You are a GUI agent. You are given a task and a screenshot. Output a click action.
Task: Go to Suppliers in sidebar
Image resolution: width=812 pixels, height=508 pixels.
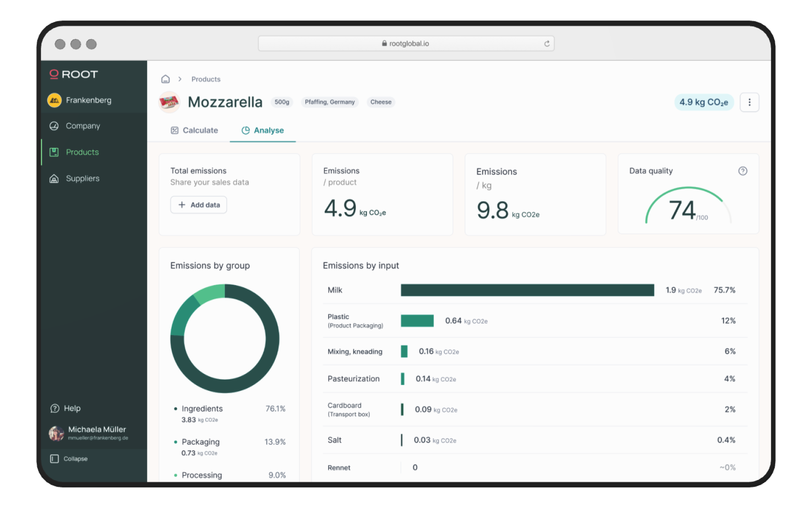pyautogui.click(x=83, y=179)
